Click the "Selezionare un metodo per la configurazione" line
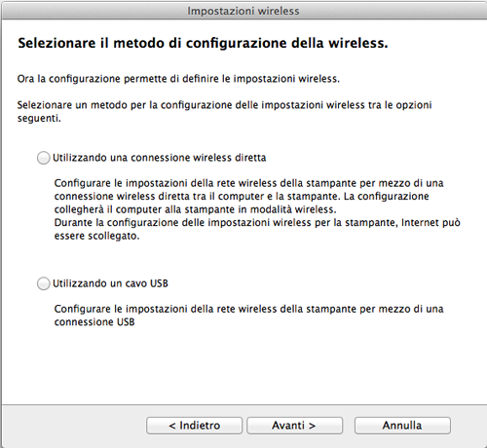Screen dimensions: 487x448 tap(224, 105)
